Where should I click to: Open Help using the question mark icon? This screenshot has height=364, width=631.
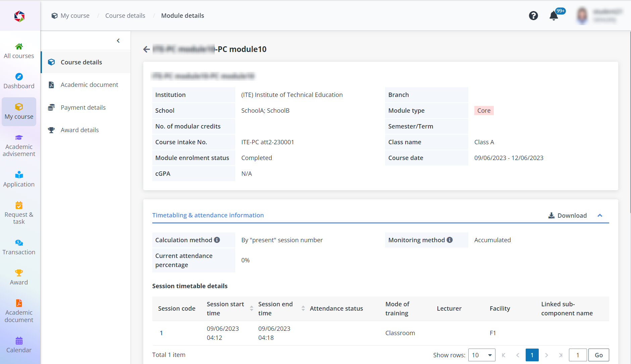click(x=533, y=15)
